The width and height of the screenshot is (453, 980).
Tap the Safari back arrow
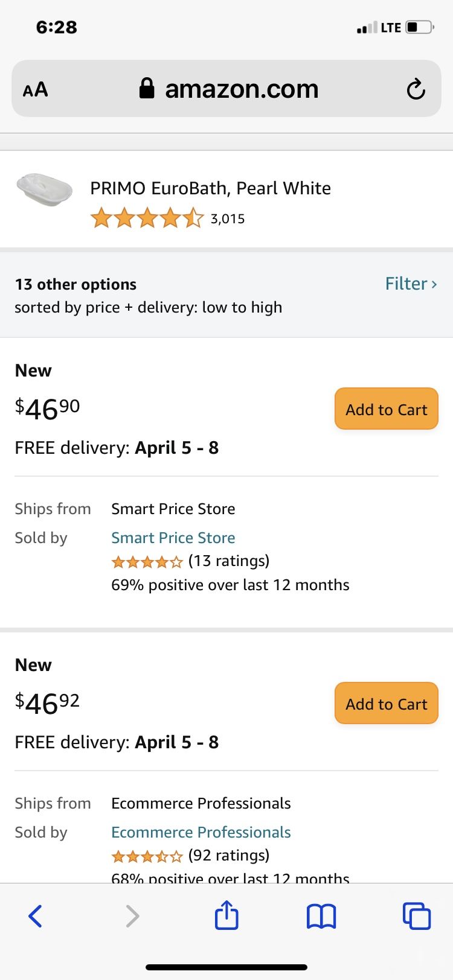pyautogui.click(x=36, y=916)
